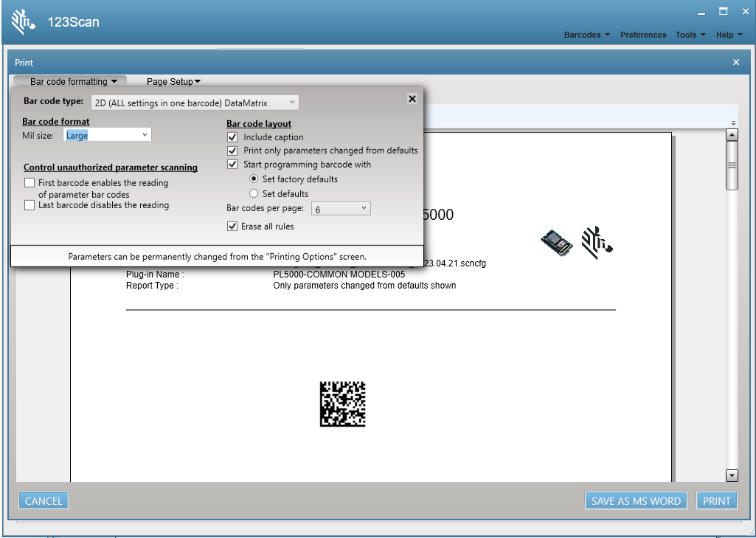Open the Bar codes per page dropdown

tap(341, 209)
